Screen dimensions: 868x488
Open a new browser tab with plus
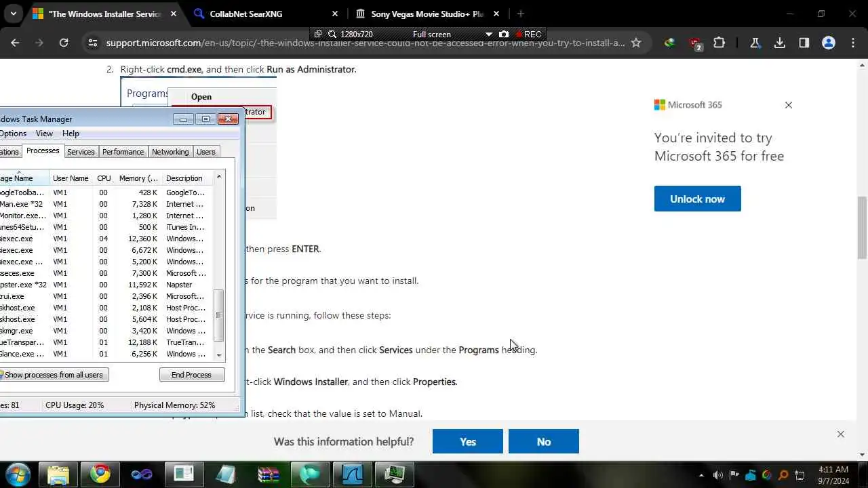click(x=520, y=14)
